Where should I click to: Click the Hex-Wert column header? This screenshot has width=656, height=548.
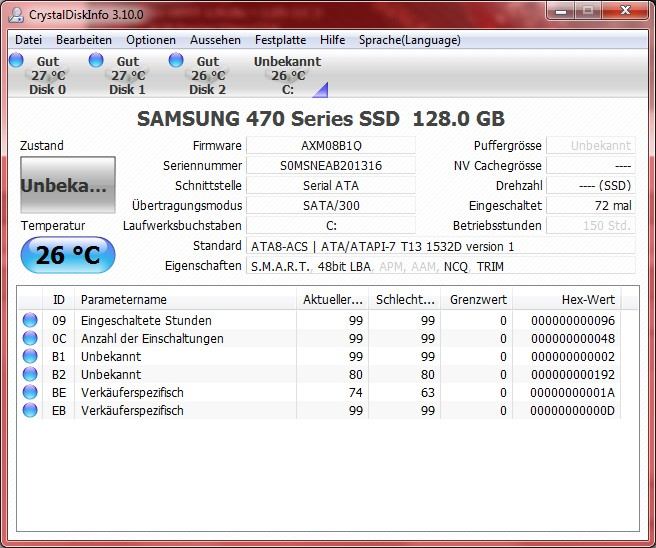click(x=567, y=300)
